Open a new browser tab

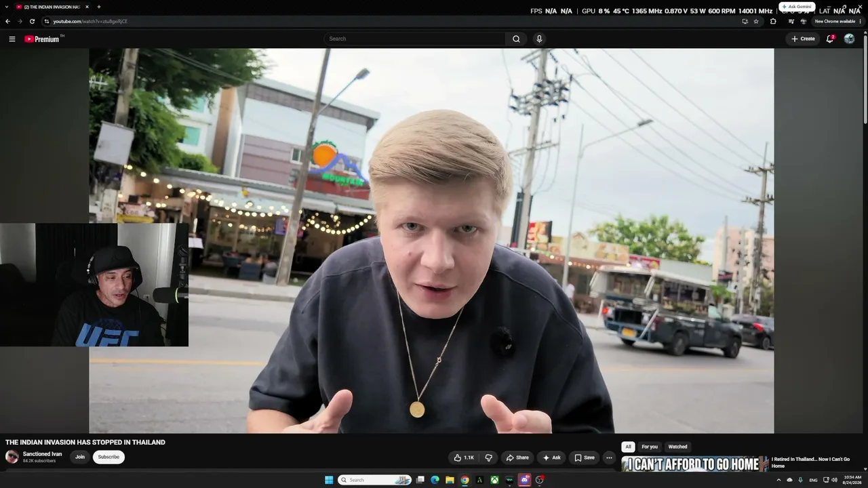click(99, 7)
